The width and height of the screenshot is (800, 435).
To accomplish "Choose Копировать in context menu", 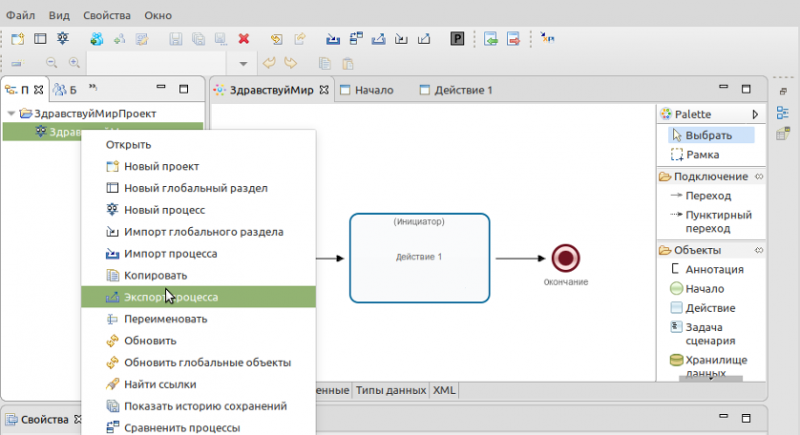I will coord(198,275).
